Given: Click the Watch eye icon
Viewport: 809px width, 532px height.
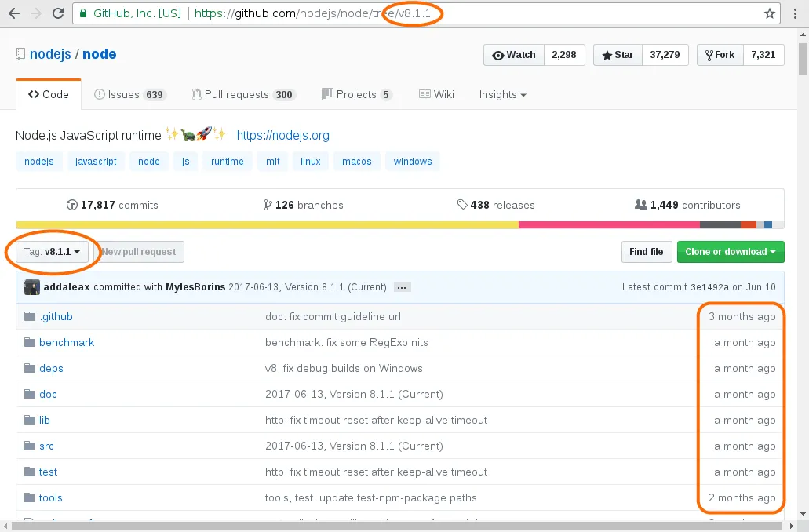Looking at the screenshot, I should click(x=499, y=55).
